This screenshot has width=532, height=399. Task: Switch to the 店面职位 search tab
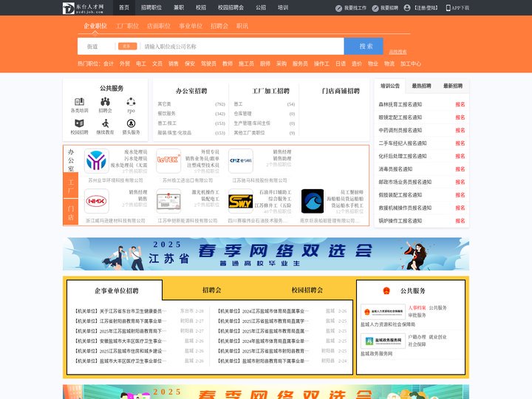point(159,26)
